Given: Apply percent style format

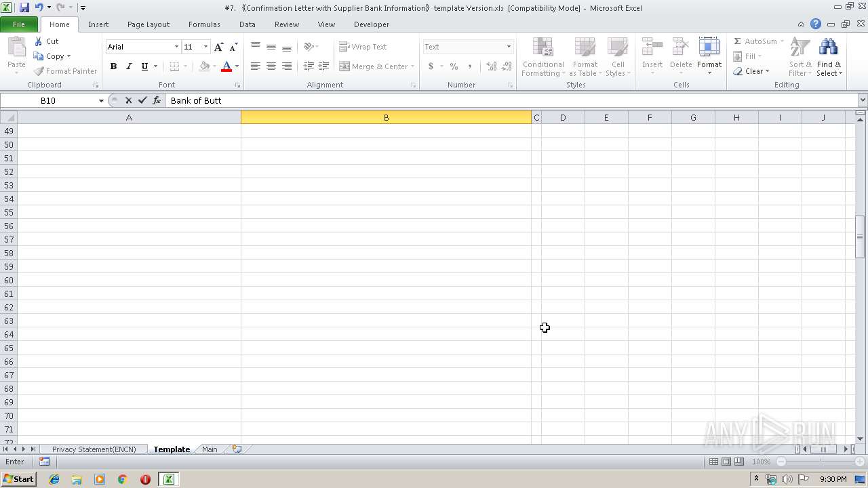Looking at the screenshot, I should coord(454,66).
